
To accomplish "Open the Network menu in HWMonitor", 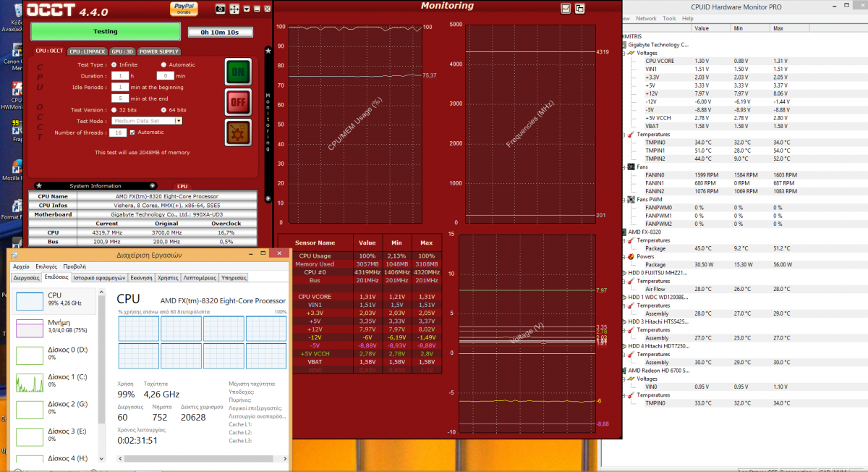I will [x=646, y=18].
